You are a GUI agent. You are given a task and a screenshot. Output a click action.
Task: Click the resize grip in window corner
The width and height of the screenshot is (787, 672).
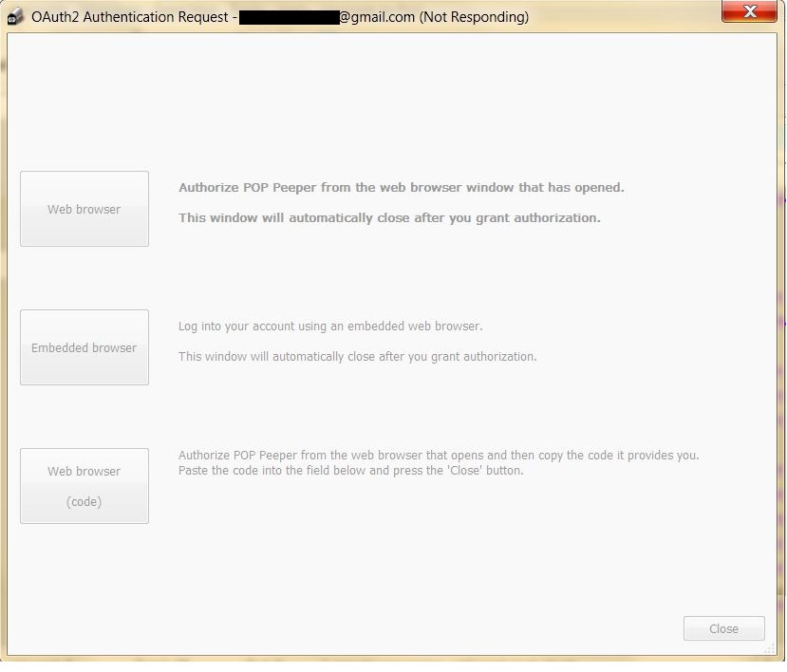770,648
